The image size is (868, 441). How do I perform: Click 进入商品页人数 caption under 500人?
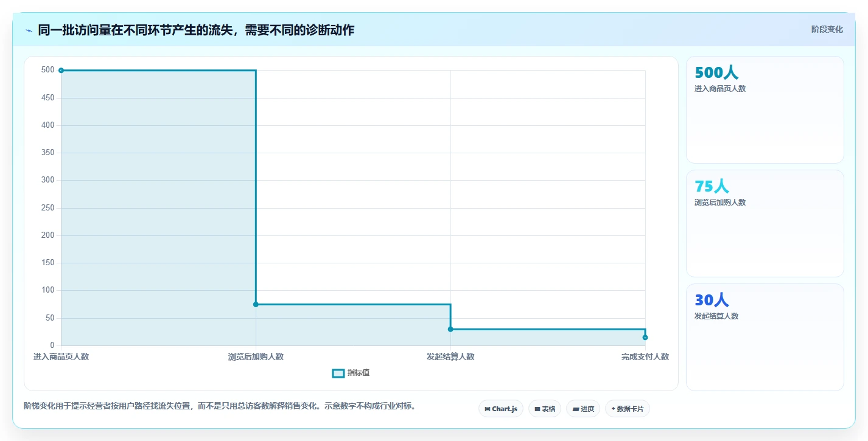[x=720, y=89]
